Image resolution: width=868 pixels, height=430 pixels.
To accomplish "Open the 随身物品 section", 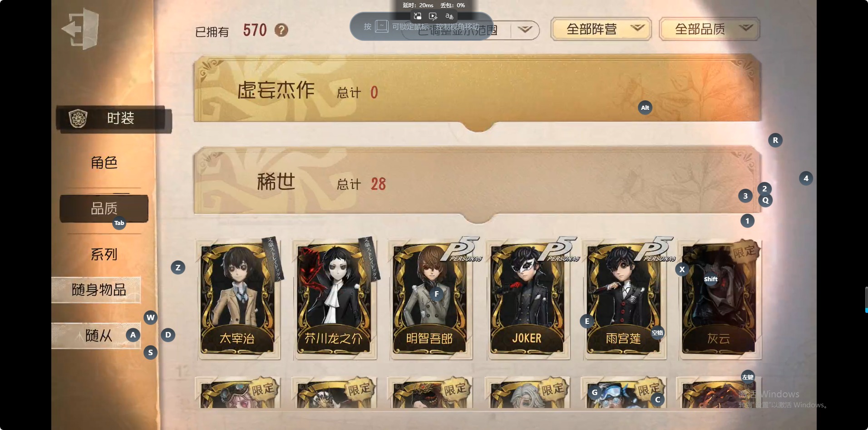I will pyautogui.click(x=98, y=290).
